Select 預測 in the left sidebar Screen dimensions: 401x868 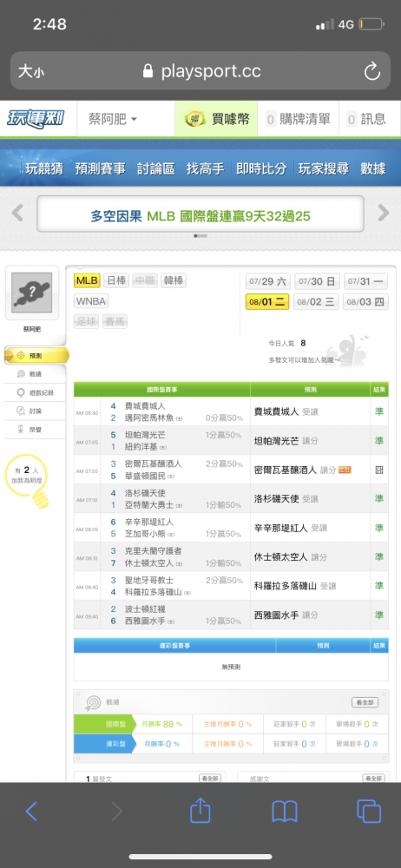(36, 356)
